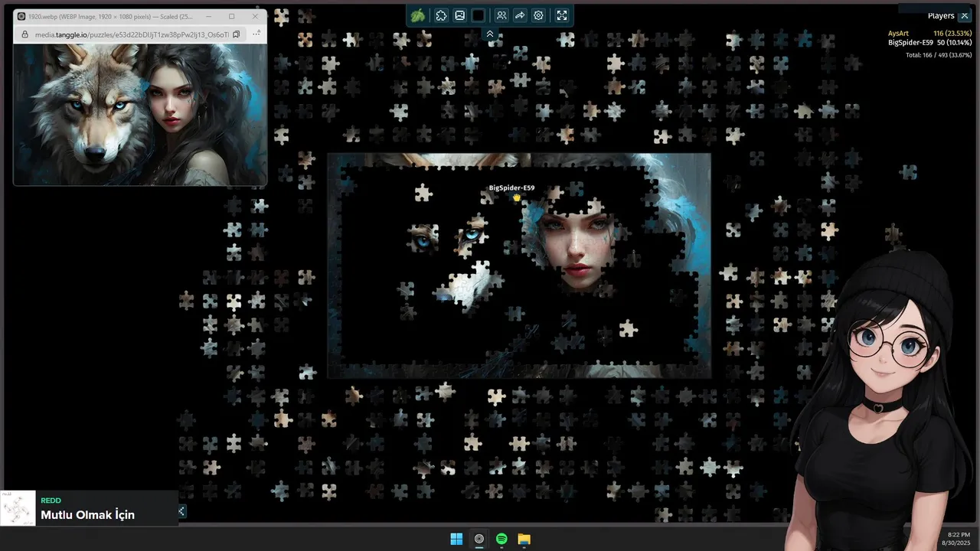
Task: Open the Windows Start menu
Action: (456, 539)
